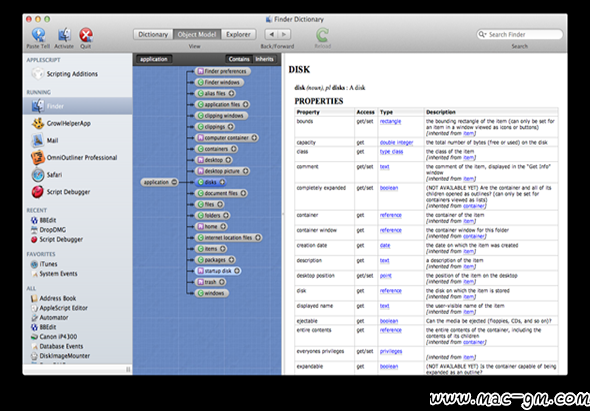The image size is (590, 411).
Task: Switch to Object Model view
Action: tap(197, 34)
